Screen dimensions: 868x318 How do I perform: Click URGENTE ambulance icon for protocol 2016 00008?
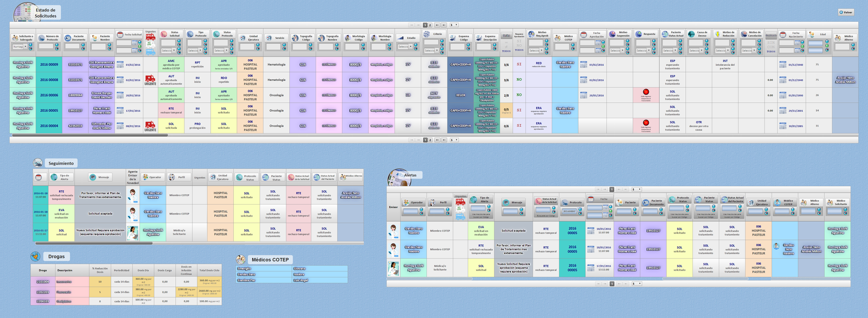pos(150,80)
